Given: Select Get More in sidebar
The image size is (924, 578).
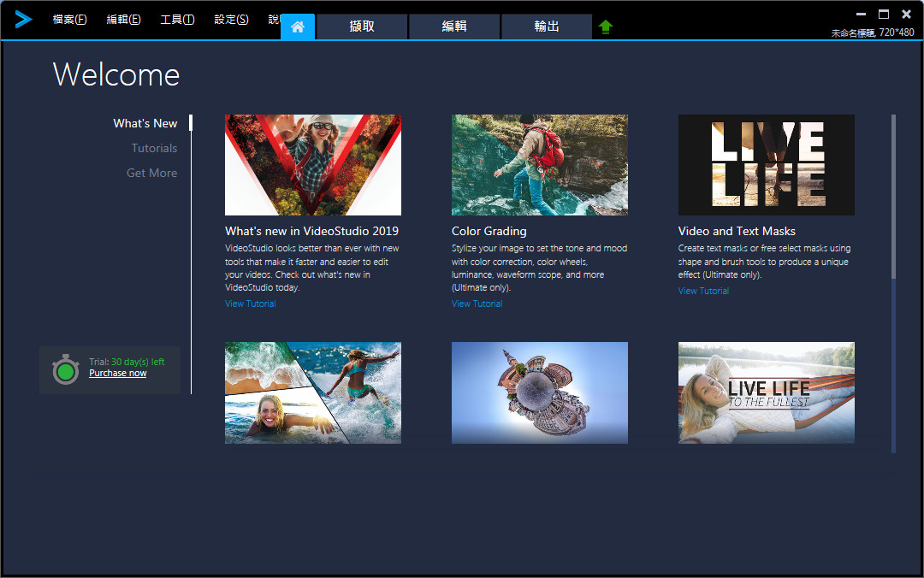Looking at the screenshot, I should pyautogui.click(x=152, y=173).
